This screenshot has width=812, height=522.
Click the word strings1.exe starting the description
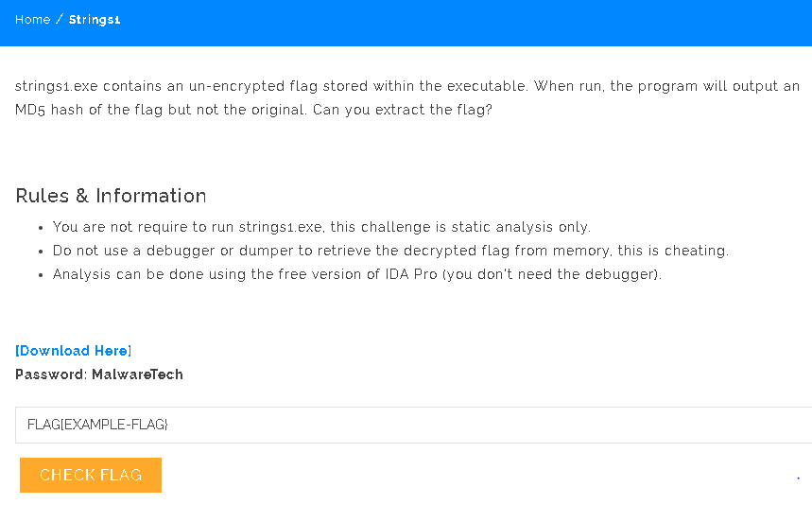[57, 86]
